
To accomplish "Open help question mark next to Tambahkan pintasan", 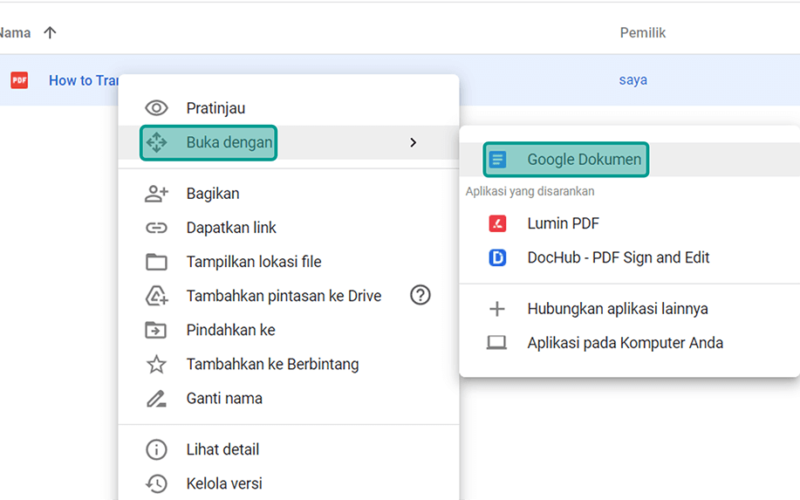I will tap(420, 295).
